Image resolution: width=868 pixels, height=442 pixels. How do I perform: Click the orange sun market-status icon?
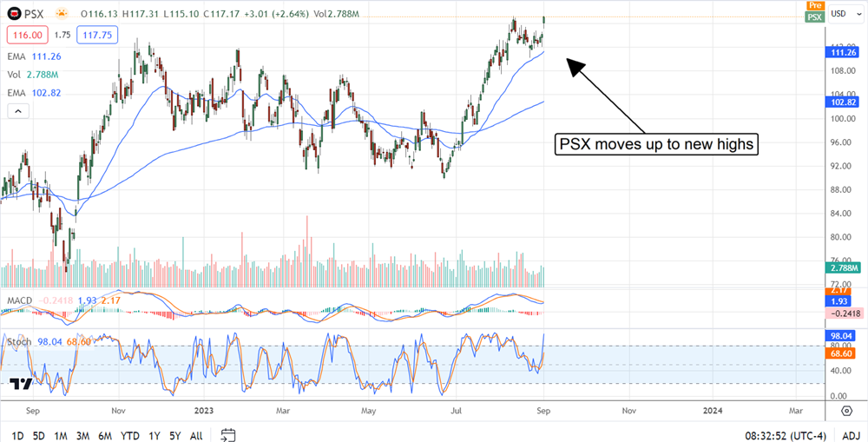(62, 13)
